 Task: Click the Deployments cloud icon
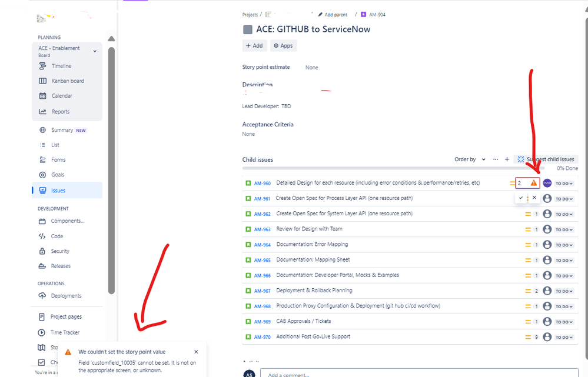[42, 296]
